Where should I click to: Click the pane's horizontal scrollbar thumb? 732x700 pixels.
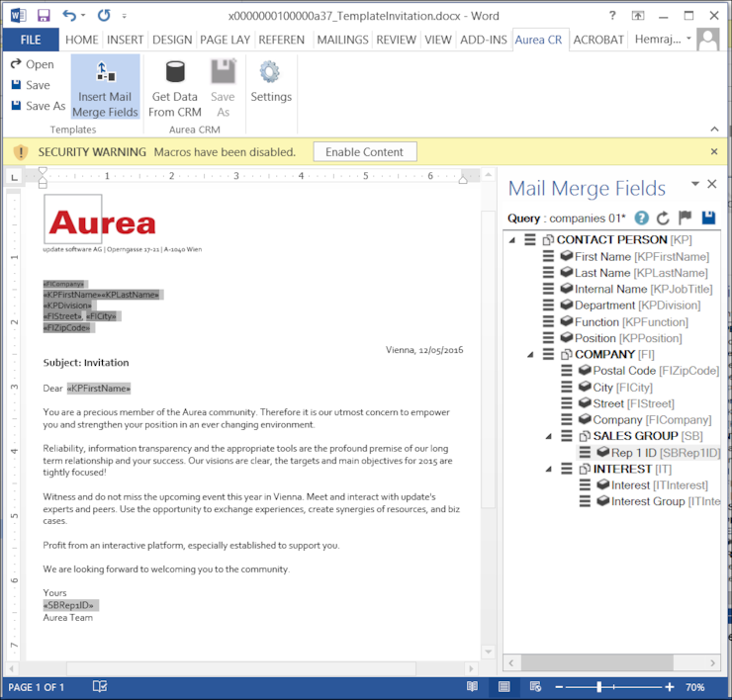click(x=596, y=662)
